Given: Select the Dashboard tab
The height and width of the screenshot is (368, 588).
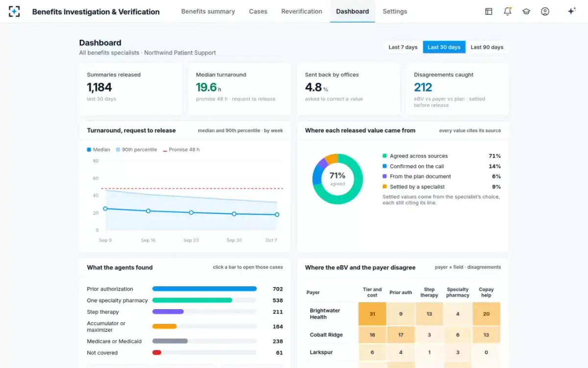Looking at the screenshot, I should pos(352,11).
